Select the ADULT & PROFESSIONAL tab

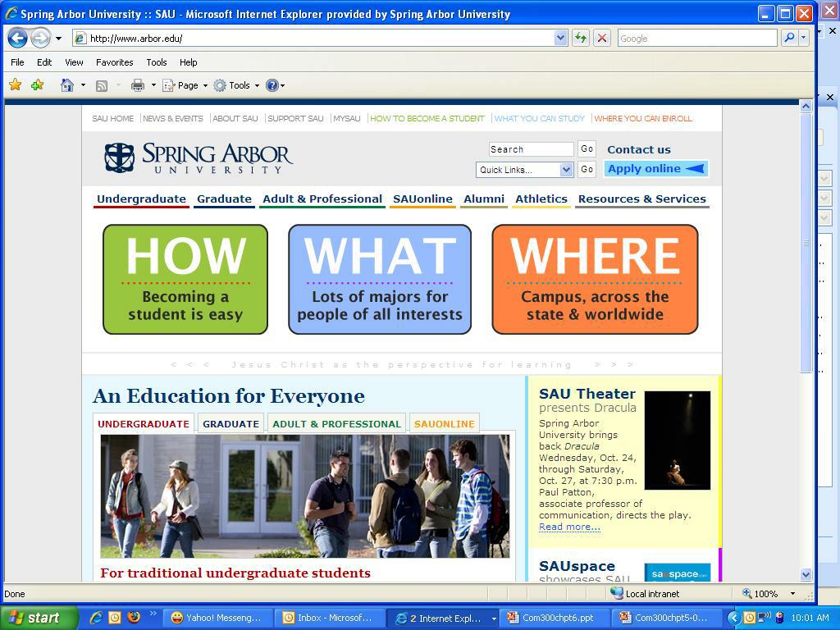pyautogui.click(x=336, y=424)
